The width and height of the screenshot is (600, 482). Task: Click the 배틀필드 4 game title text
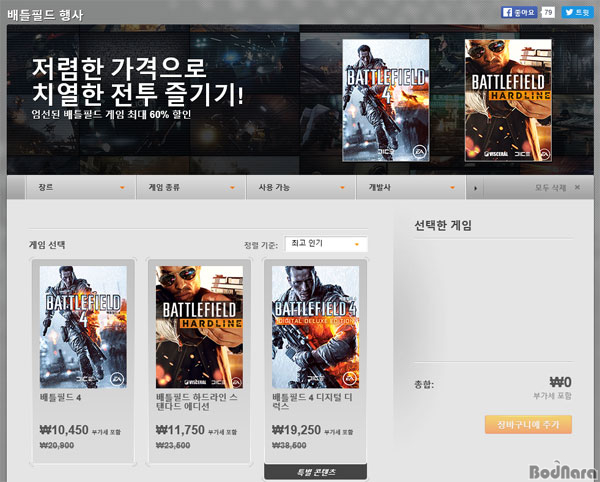[x=60, y=397]
